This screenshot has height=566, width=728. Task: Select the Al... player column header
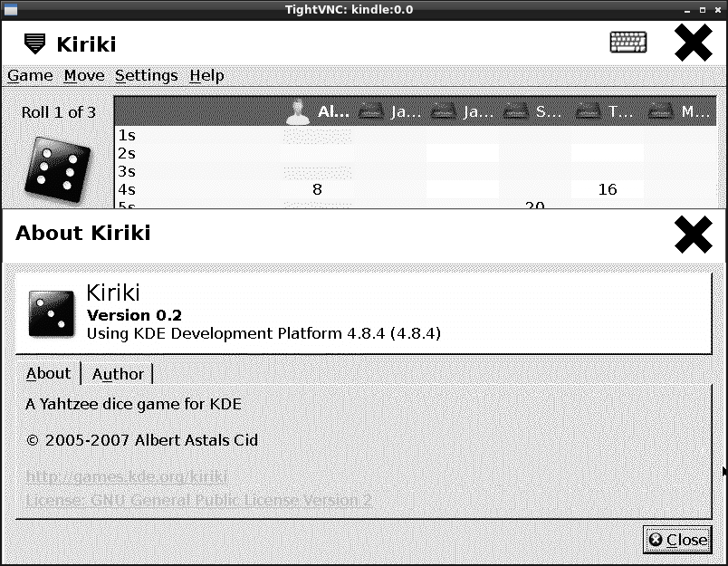coord(318,111)
